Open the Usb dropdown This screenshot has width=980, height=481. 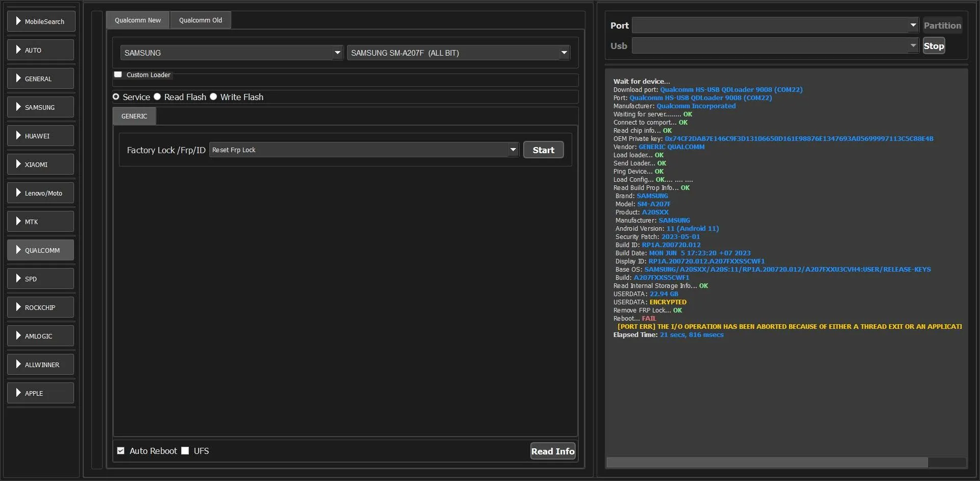[x=775, y=46]
